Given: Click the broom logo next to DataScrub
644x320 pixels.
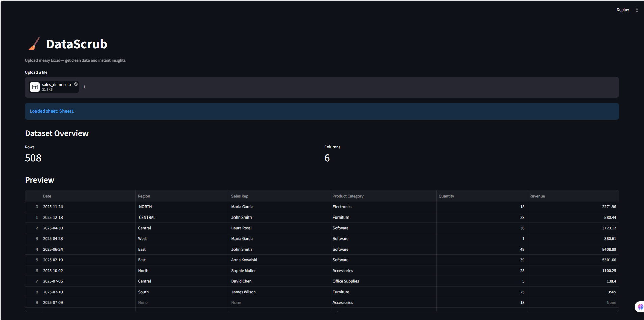Looking at the screenshot, I should (34, 44).
